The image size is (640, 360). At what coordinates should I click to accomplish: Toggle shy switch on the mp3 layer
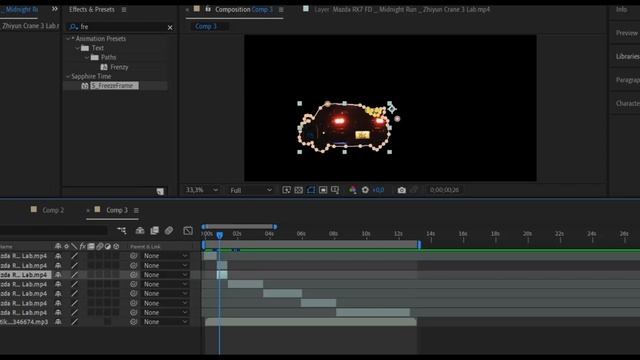58,322
